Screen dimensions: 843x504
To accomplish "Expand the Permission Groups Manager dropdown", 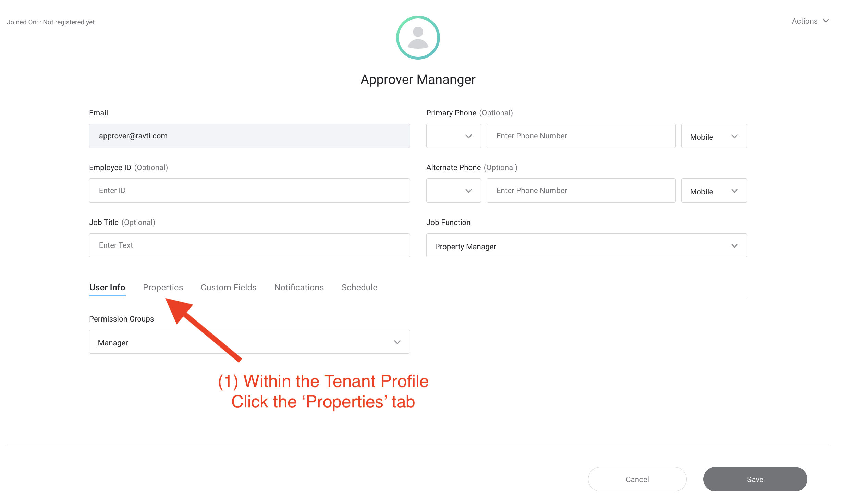I will [249, 342].
